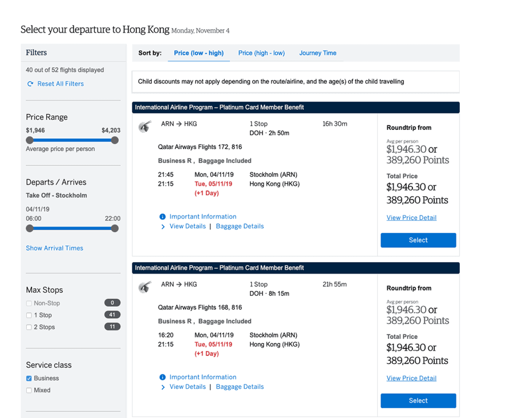Click the Price Range maximum slider handle
Screen dimensions: 532x418
click(115, 140)
